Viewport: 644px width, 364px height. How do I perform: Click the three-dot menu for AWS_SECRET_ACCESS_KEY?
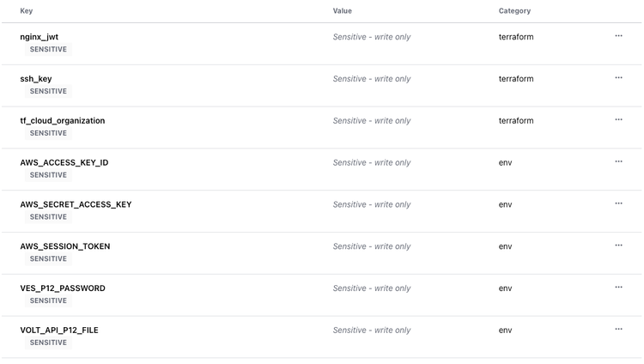pos(618,203)
